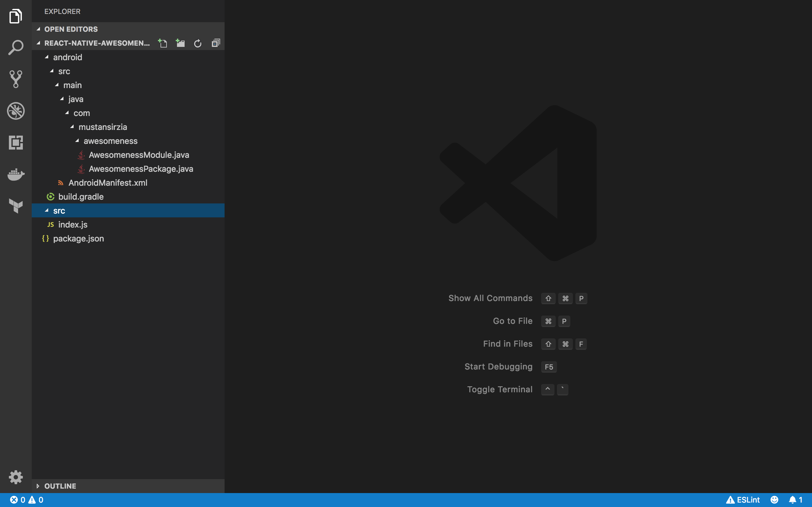Click errors and warnings count in status bar
This screenshot has width=812, height=507.
[x=27, y=500]
